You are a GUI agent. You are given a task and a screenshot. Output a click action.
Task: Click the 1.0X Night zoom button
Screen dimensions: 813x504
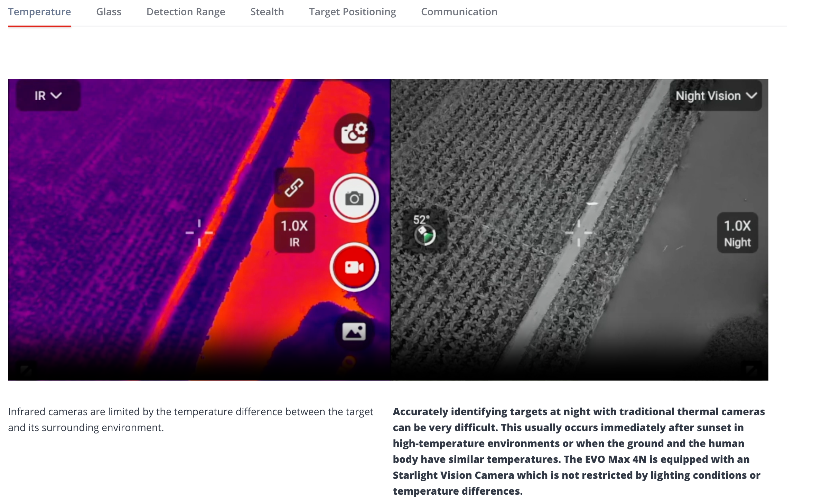[x=737, y=233]
